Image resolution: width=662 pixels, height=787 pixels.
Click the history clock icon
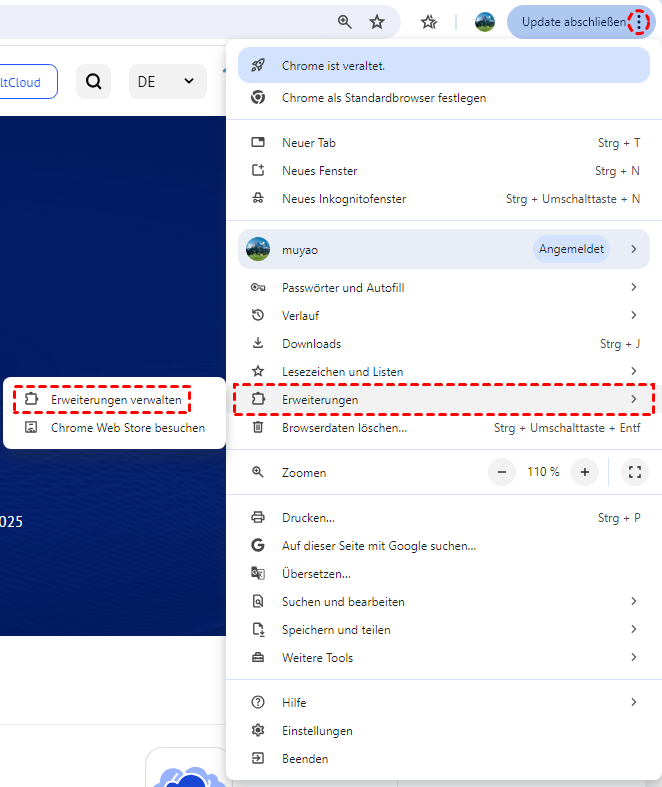point(258,315)
